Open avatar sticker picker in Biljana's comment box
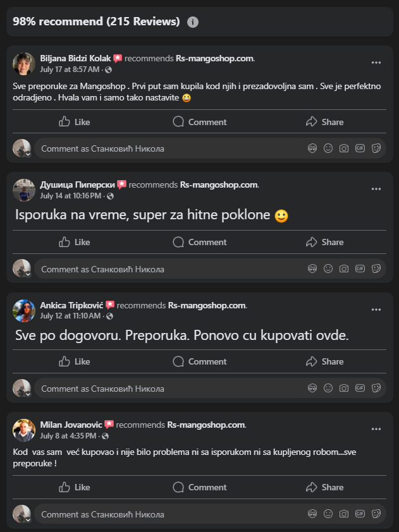Viewport: 399px width, 532px height. tap(312, 148)
